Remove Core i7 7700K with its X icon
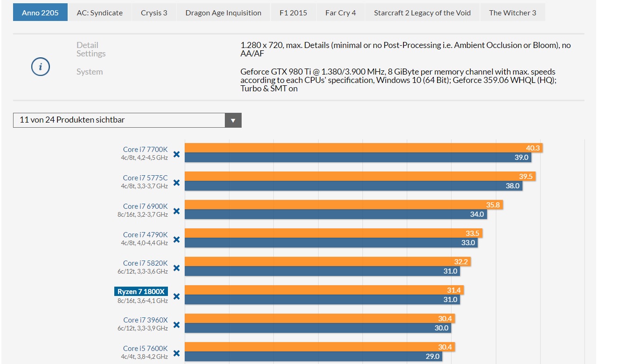The width and height of the screenshot is (619, 364). tap(176, 154)
